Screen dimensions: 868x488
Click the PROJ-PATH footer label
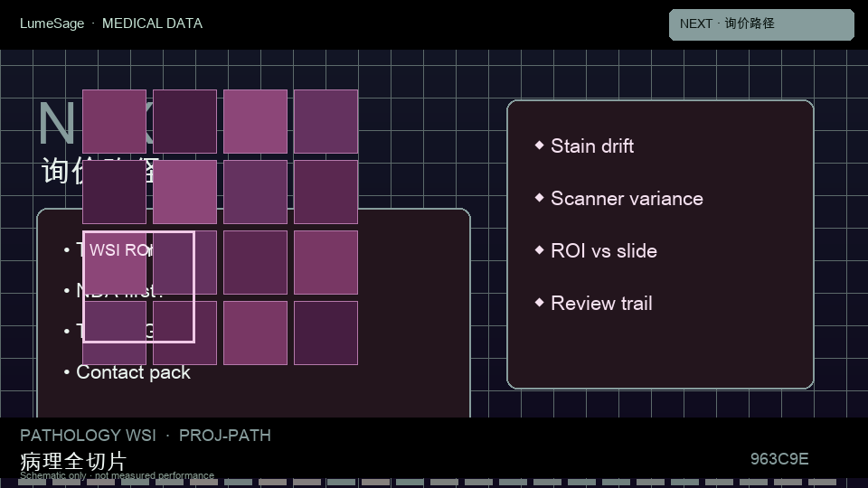[225, 436]
